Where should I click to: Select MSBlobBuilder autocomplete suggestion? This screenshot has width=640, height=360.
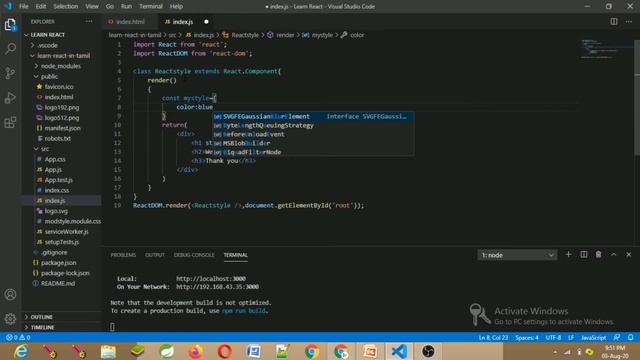pos(313,143)
